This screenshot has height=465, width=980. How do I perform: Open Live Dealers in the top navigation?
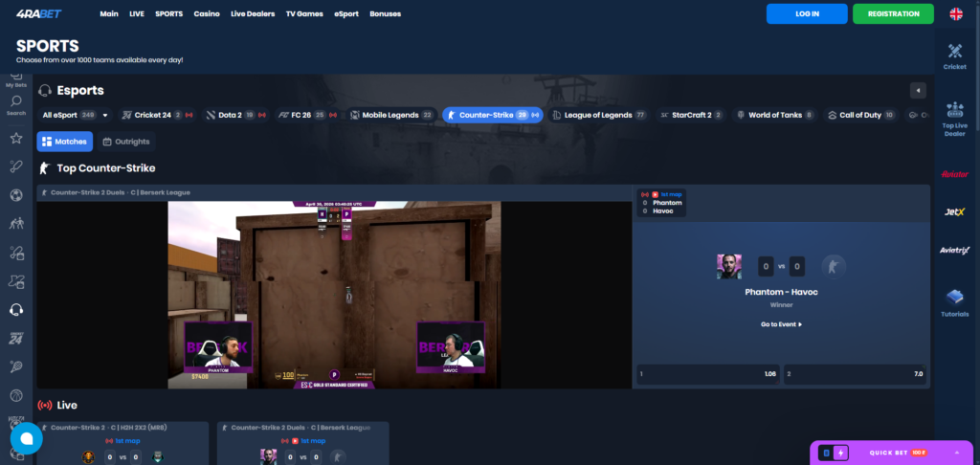(253, 13)
